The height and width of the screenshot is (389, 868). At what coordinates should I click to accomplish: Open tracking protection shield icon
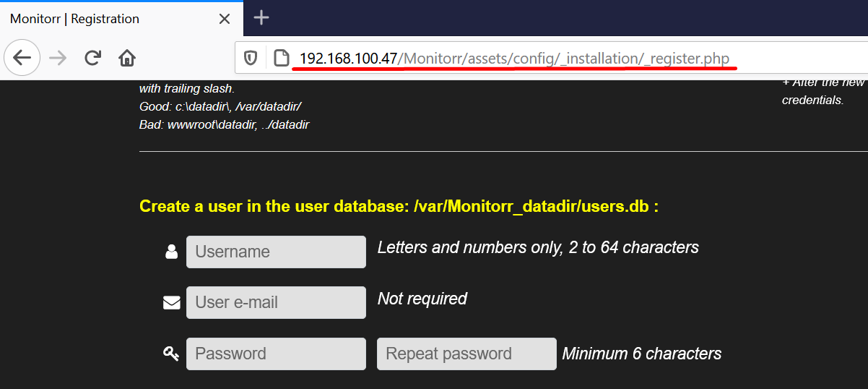tap(251, 58)
